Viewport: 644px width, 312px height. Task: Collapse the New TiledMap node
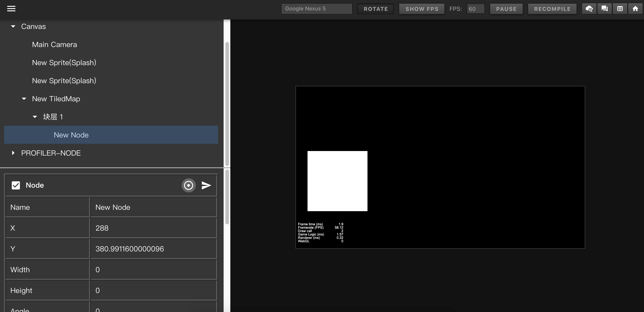coord(24,99)
